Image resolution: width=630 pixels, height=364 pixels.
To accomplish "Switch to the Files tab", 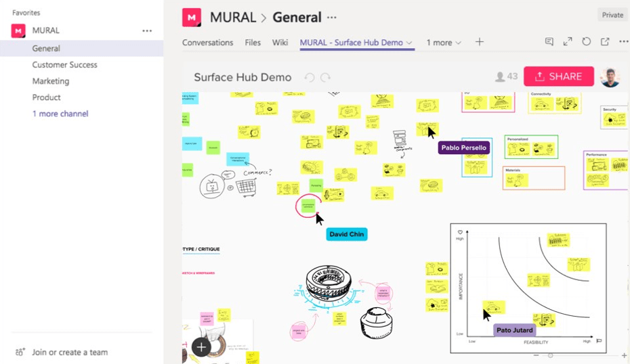I will (253, 43).
